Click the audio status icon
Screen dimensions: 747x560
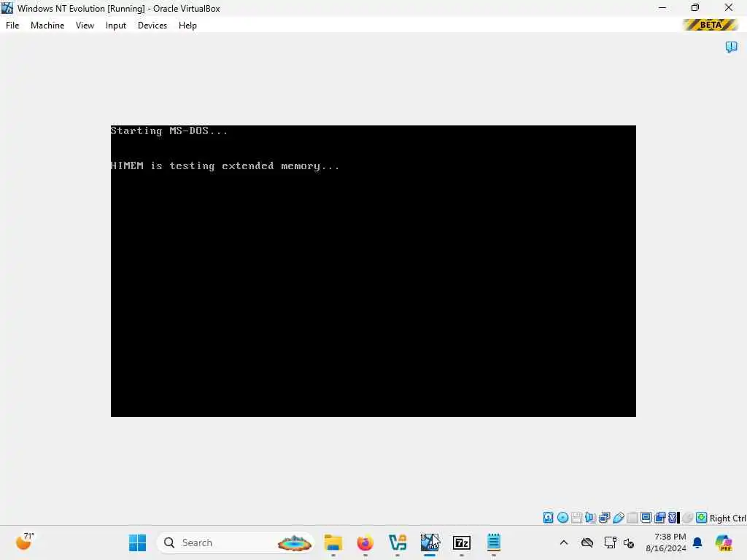click(590, 518)
